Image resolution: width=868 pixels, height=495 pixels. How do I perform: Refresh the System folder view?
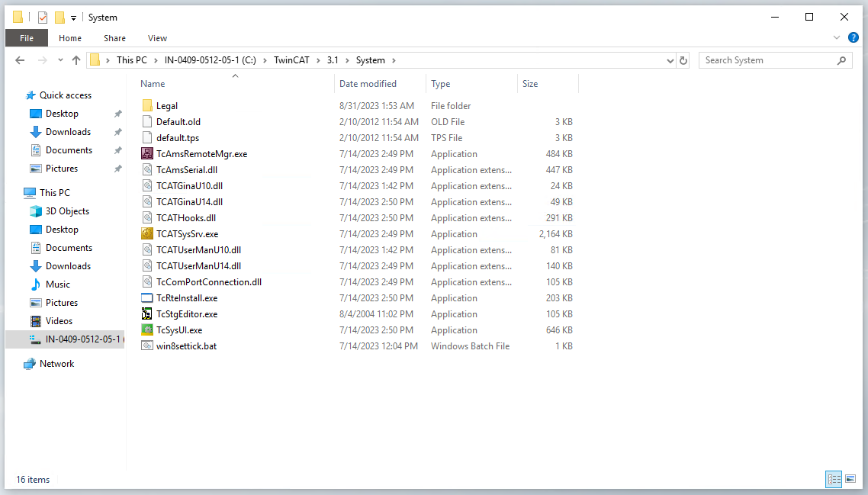pos(683,60)
